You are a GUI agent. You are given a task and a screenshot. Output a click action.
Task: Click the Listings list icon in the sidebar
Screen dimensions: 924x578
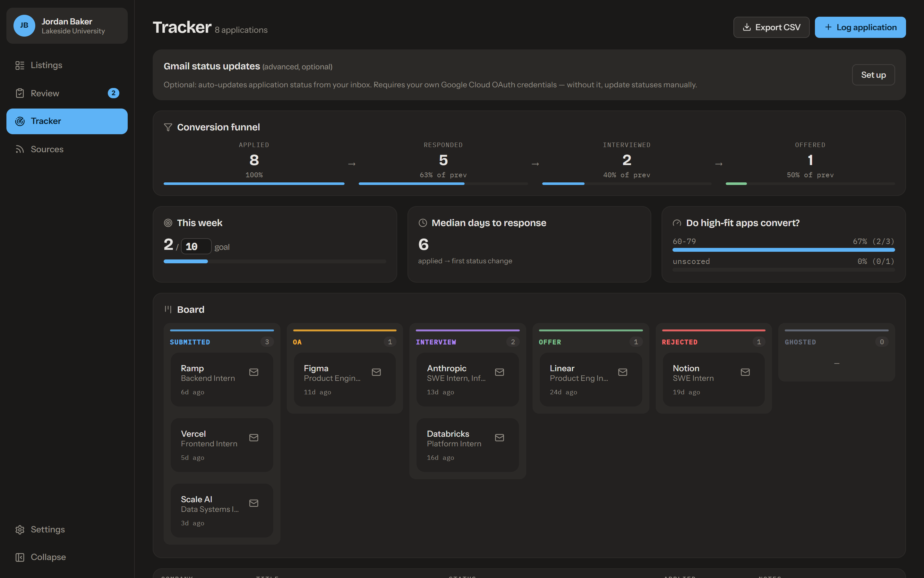pyautogui.click(x=20, y=66)
